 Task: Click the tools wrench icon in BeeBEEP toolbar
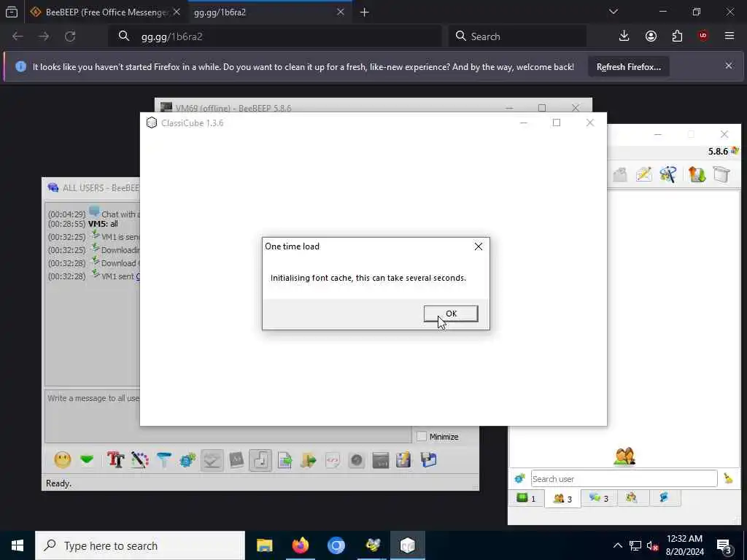(668, 174)
